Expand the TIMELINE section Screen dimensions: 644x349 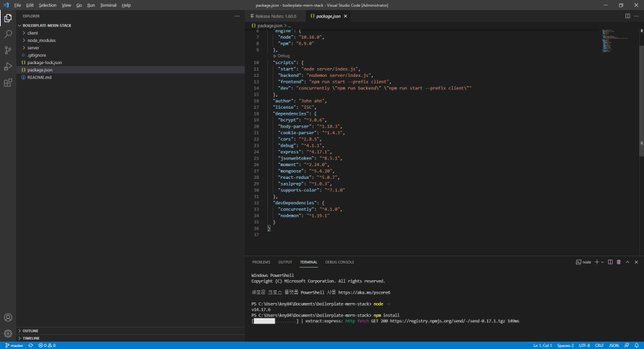(131, 338)
